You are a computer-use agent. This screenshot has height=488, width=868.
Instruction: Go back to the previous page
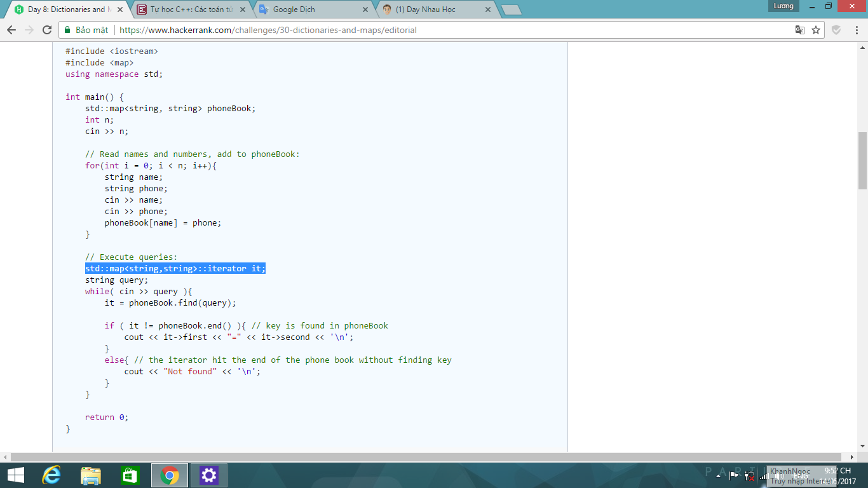[x=11, y=30]
